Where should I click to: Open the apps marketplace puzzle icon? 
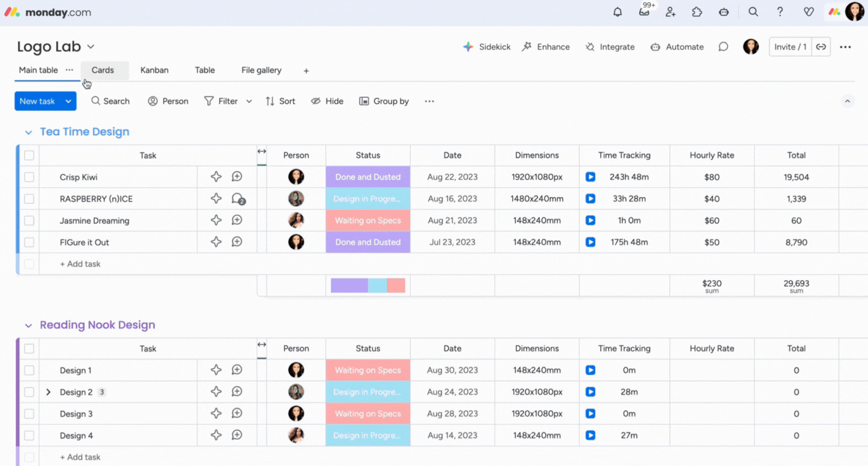(x=697, y=12)
